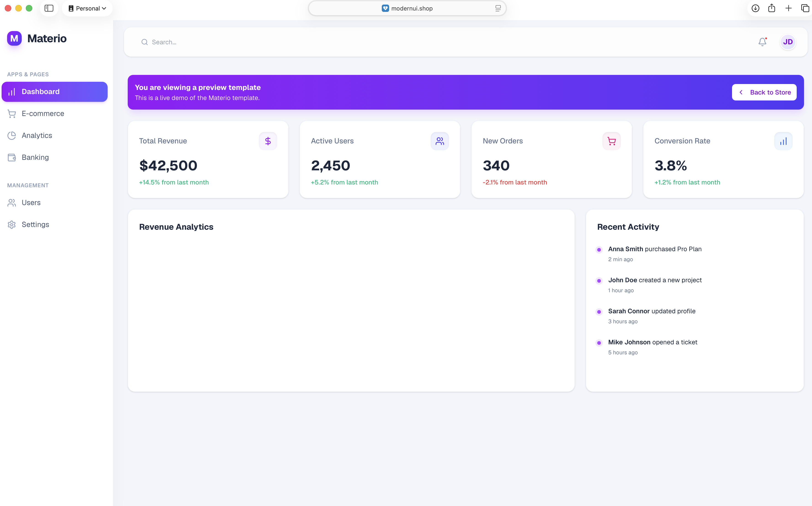Click 'Sarah Connor updated profile' entry

pyautogui.click(x=652, y=311)
